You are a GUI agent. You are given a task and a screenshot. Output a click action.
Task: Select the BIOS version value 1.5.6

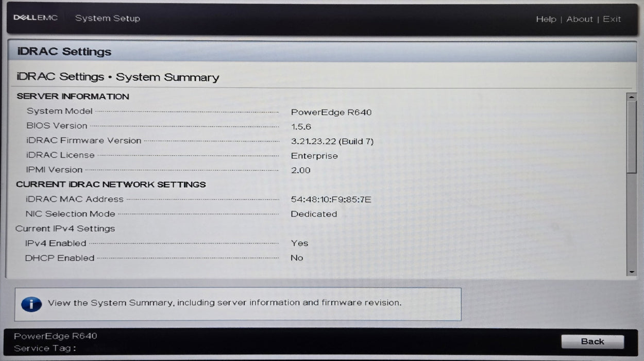click(x=301, y=126)
